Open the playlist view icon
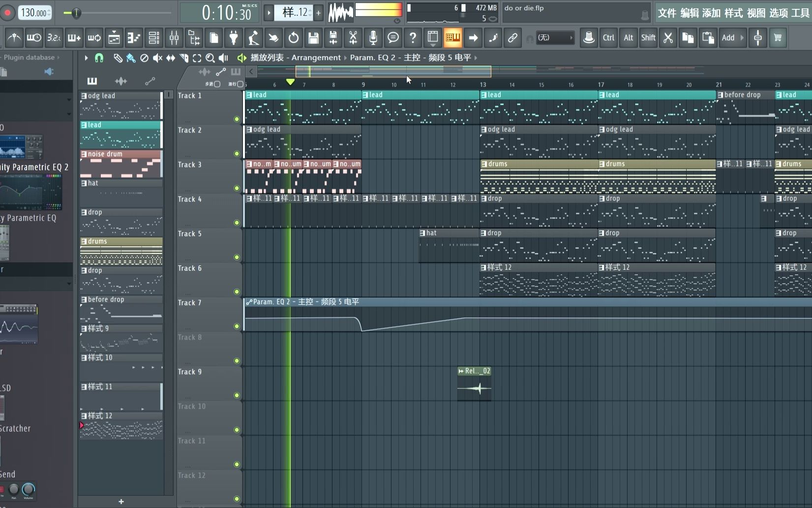Image resolution: width=812 pixels, height=508 pixels. tap(114, 37)
